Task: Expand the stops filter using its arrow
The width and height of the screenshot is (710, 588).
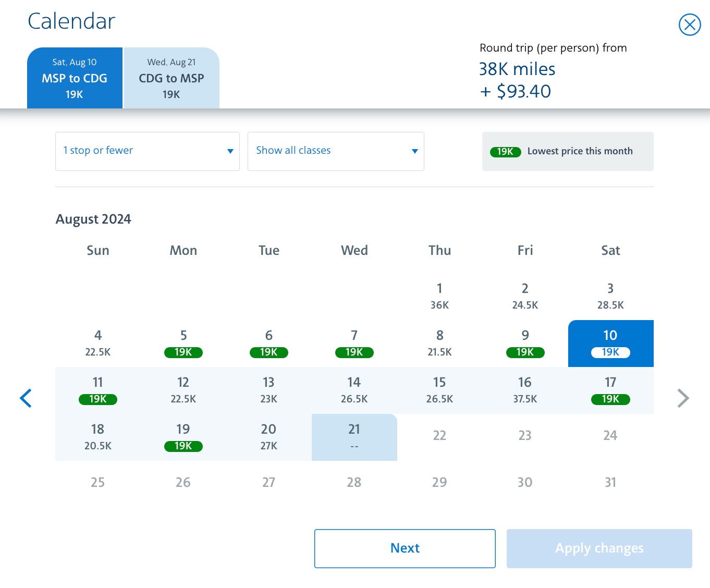Action: [230, 151]
